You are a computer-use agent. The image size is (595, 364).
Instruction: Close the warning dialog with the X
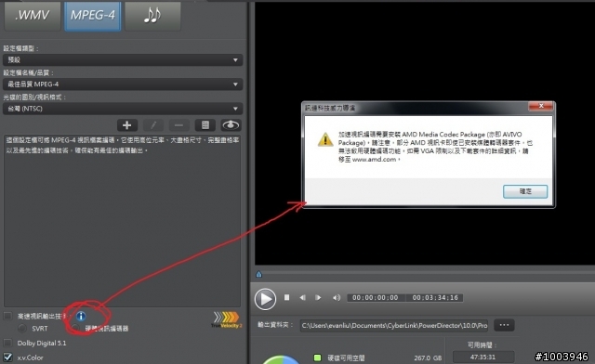coord(541,107)
